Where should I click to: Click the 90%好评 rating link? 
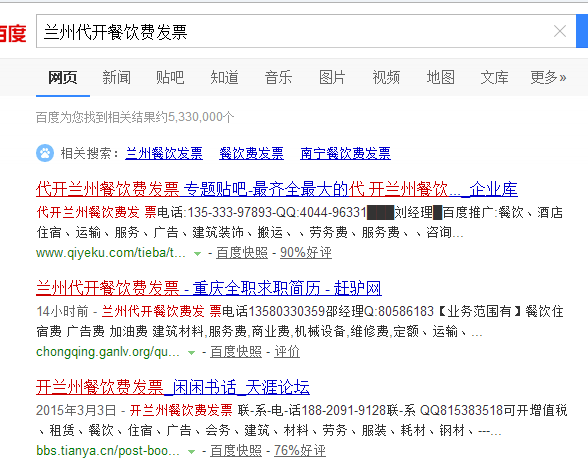306,253
